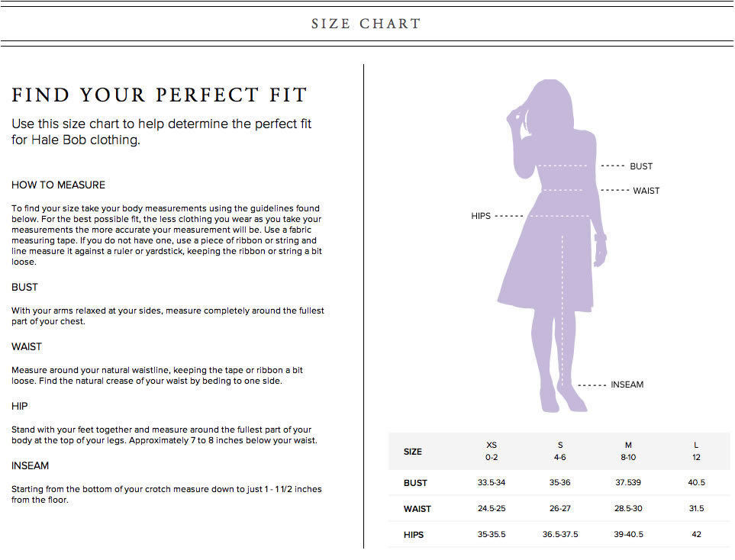Click the WAIST label beside silhouette

coord(646,191)
